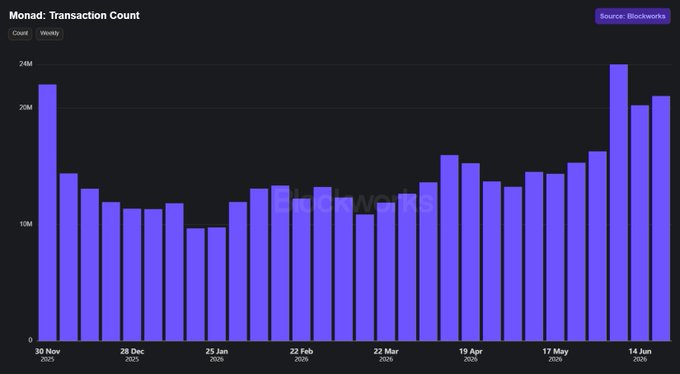
Task: Click the 19 Apr 2026 date label
Action: [x=471, y=355]
